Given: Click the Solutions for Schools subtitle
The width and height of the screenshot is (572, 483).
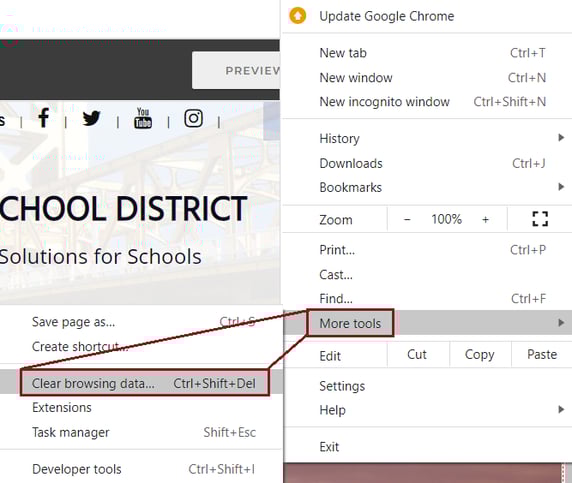Looking at the screenshot, I should (100, 256).
